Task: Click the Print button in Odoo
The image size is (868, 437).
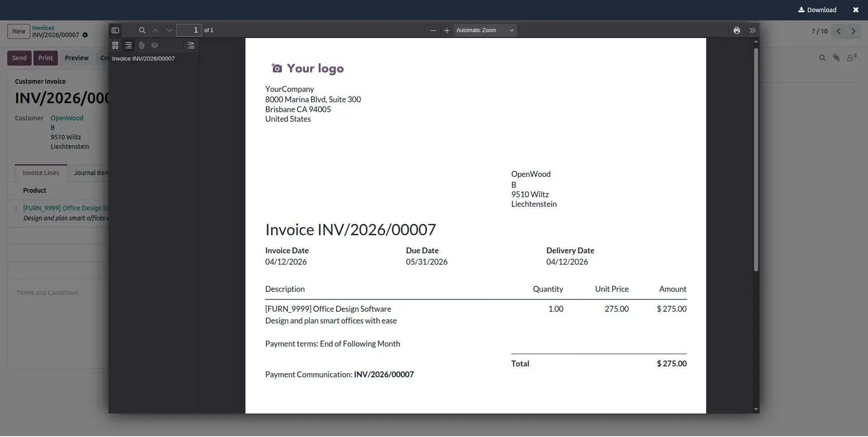Action: [46, 58]
